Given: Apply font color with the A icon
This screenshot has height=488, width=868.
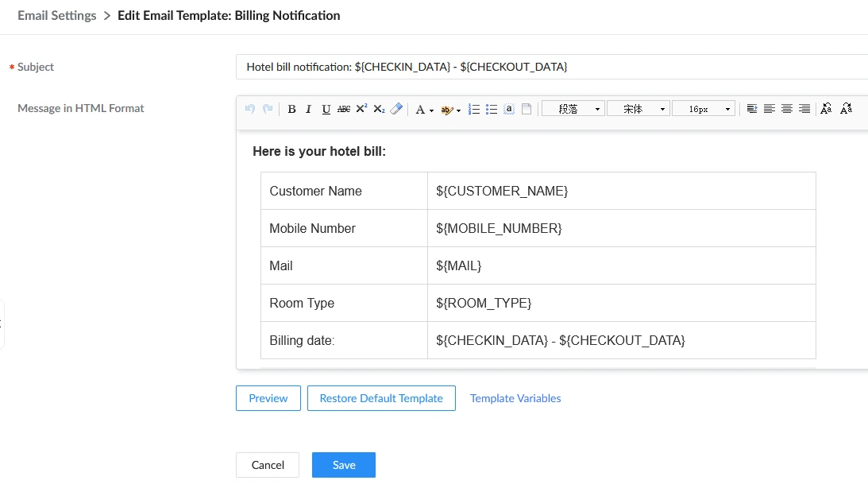Looking at the screenshot, I should pos(420,110).
